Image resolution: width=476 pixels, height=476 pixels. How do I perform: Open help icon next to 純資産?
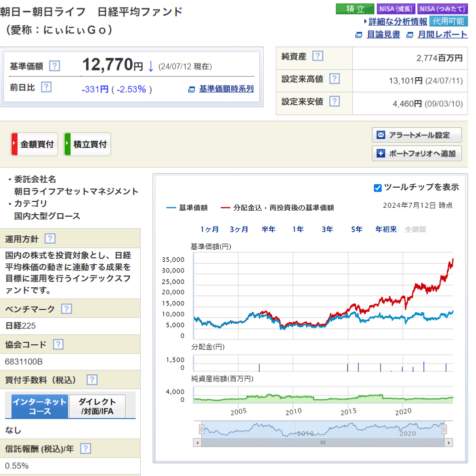[318, 56]
